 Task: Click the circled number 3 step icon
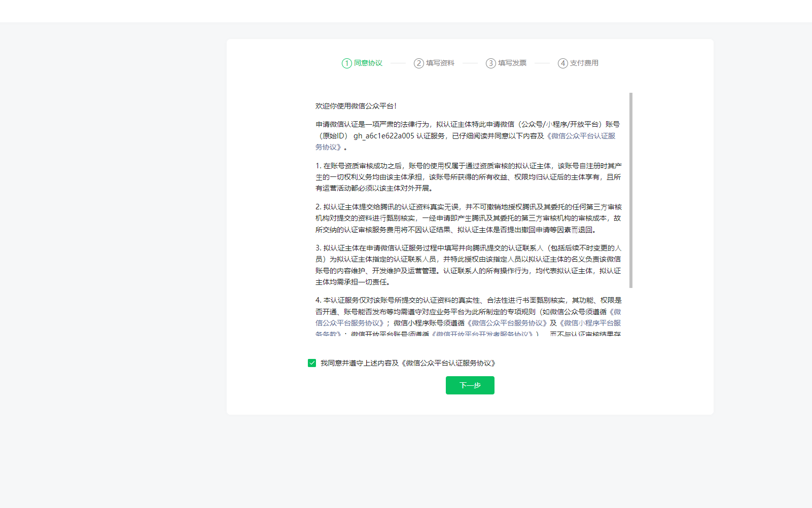[x=491, y=63]
